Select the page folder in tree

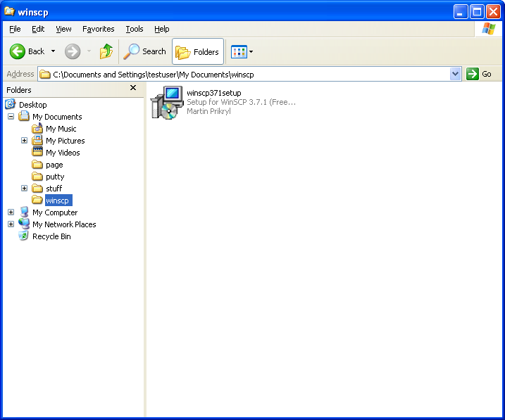point(54,165)
